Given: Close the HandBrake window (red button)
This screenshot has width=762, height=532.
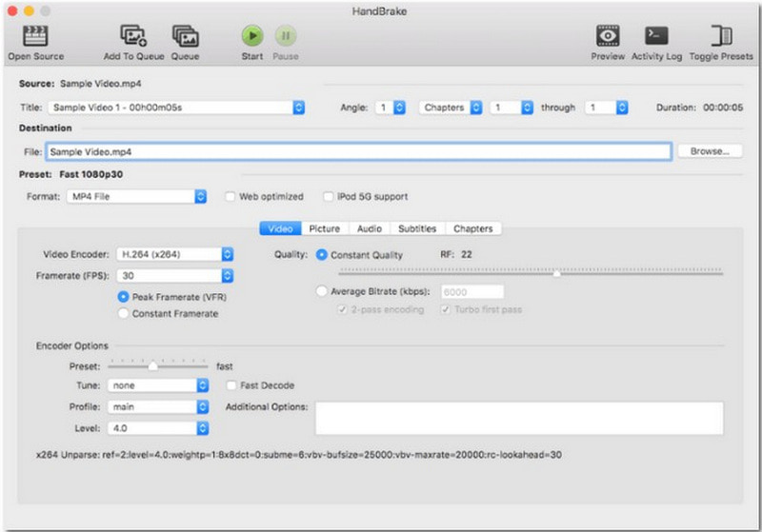Looking at the screenshot, I should tap(12, 10).
